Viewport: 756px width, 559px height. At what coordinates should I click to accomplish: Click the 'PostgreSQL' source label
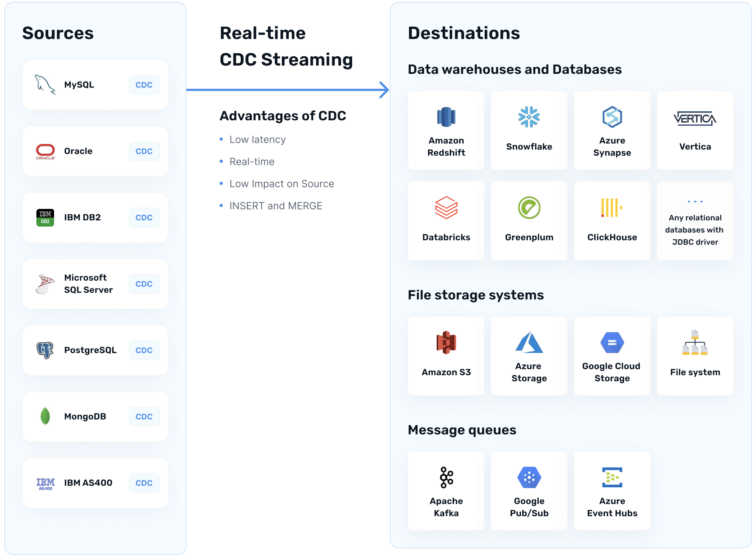tap(90, 350)
